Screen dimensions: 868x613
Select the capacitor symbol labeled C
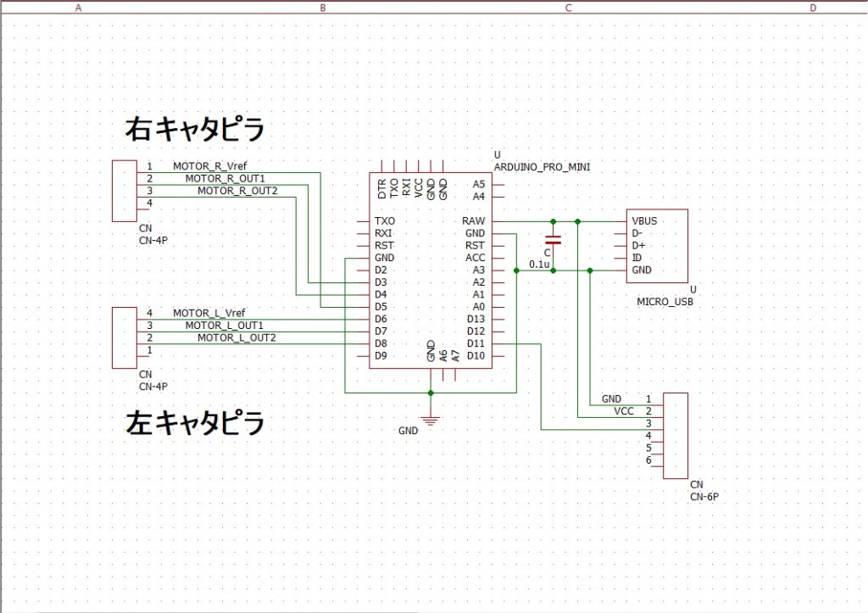(553, 238)
